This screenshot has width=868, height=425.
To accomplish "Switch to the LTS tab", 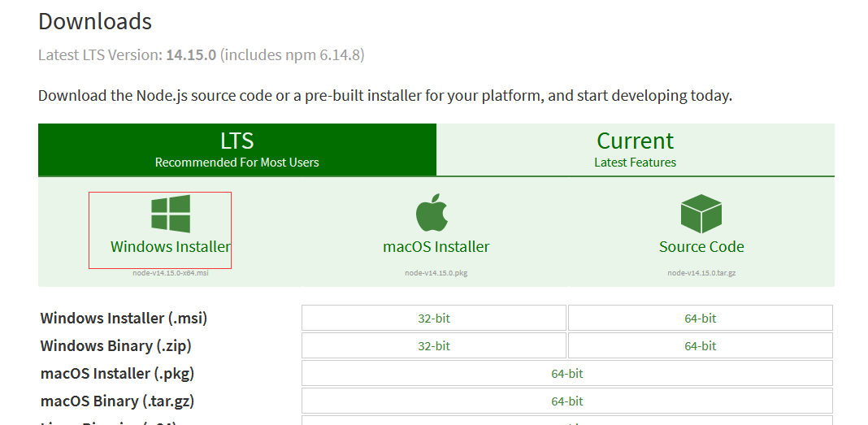I will (237, 150).
